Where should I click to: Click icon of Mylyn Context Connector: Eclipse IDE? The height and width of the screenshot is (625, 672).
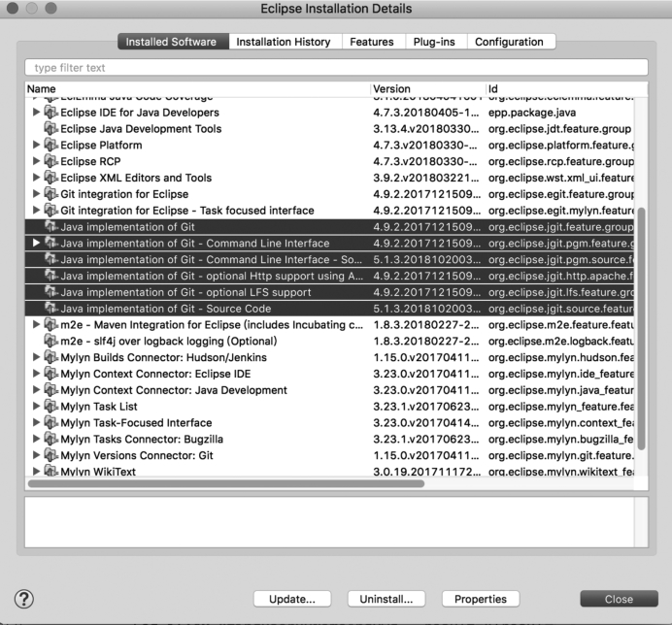click(x=51, y=374)
